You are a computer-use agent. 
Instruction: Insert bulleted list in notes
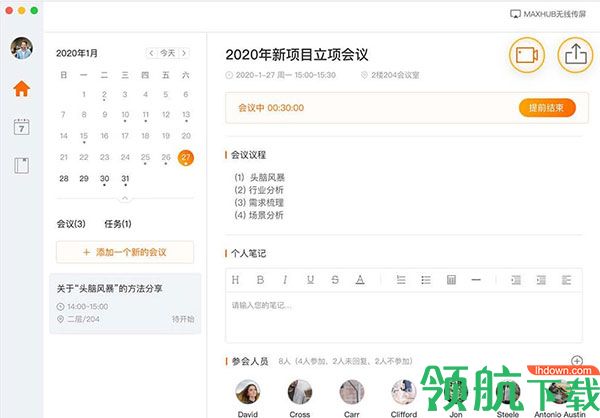click(426, 280)
